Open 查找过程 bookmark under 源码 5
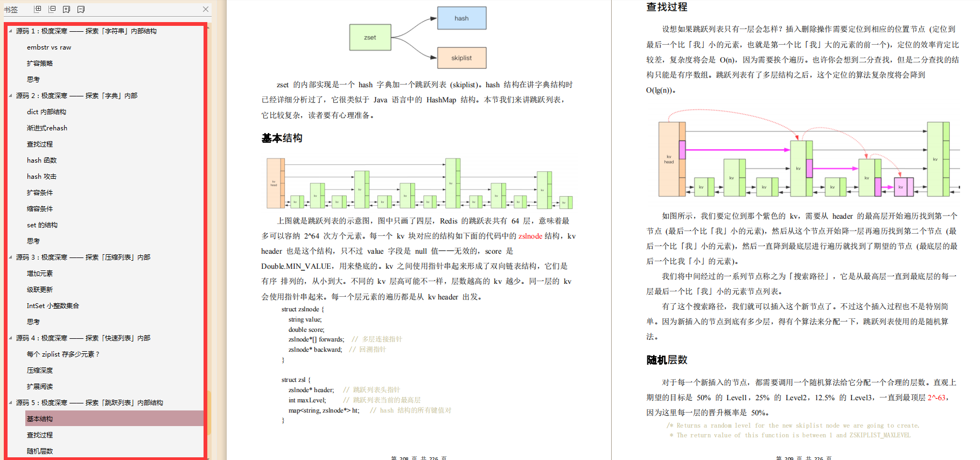 (40, 435)
